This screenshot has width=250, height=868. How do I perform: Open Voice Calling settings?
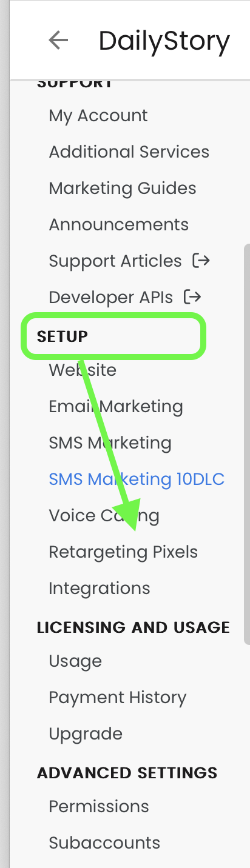pyautogui.click(x=104, y=516)
